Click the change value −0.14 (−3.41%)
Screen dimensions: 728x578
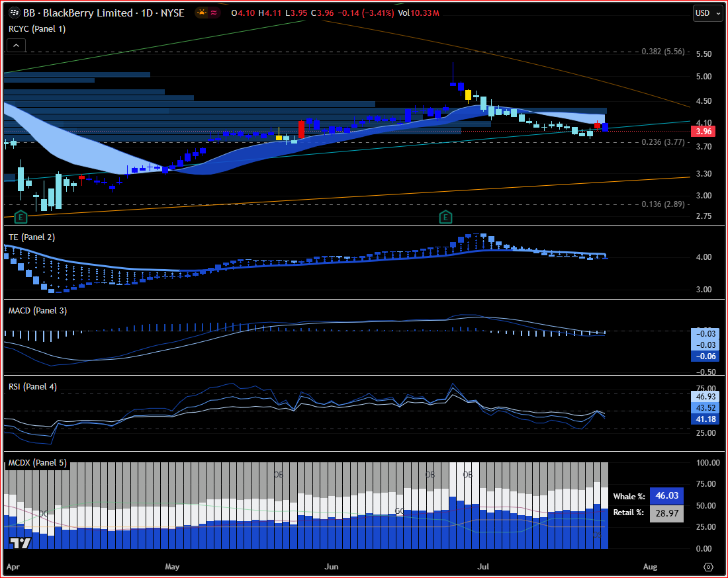366,13
